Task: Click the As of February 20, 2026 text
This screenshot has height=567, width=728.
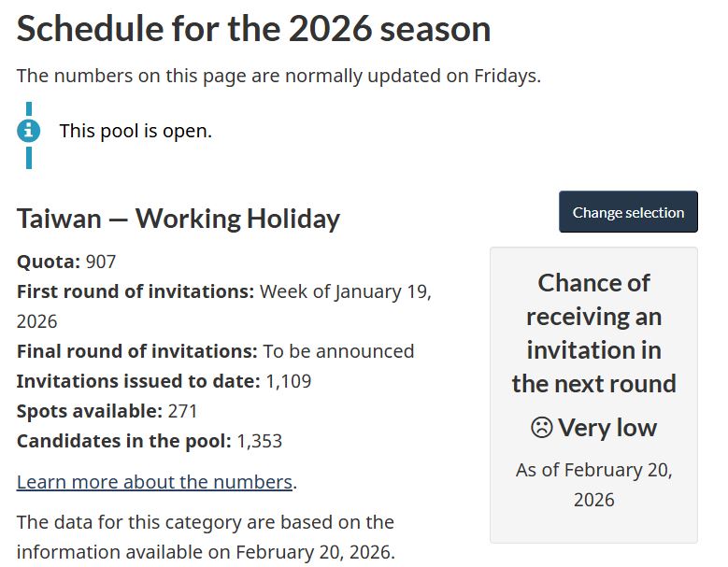Action: tap(593, 484)
